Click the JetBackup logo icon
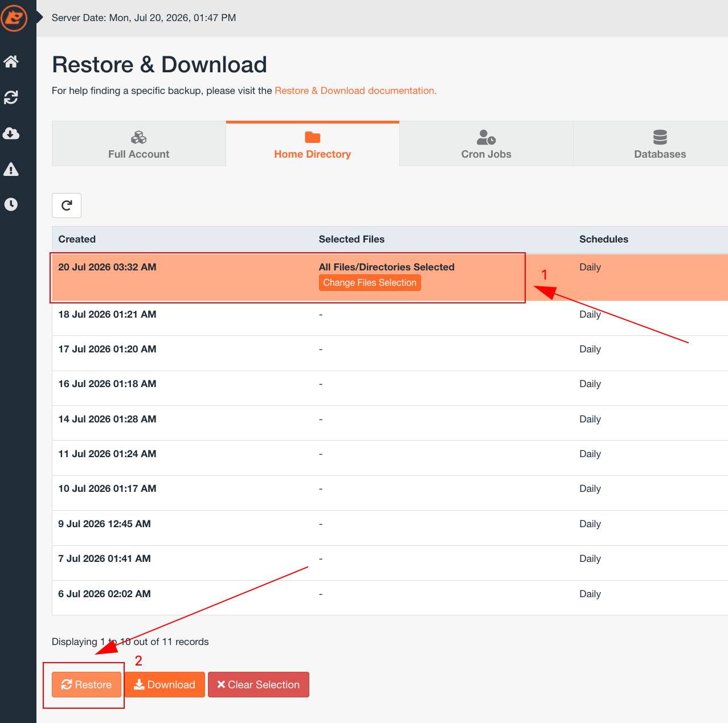The image size is (728, 723). coord(14,18)
